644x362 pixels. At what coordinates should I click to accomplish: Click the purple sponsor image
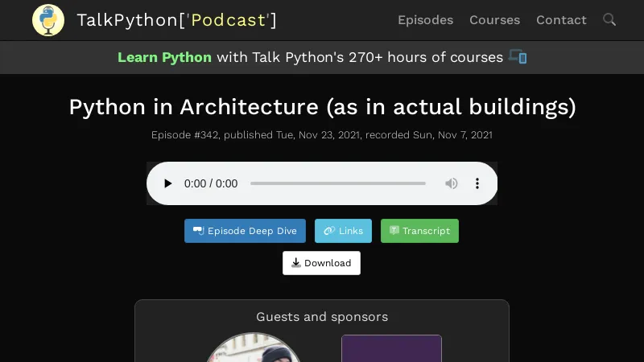391,349
